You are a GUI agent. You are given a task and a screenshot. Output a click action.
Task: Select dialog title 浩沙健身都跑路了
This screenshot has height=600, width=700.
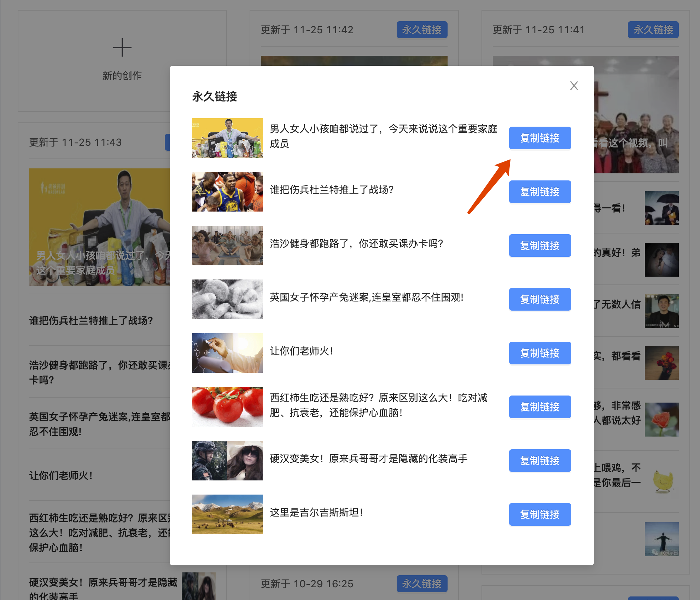tap(356, 244)
